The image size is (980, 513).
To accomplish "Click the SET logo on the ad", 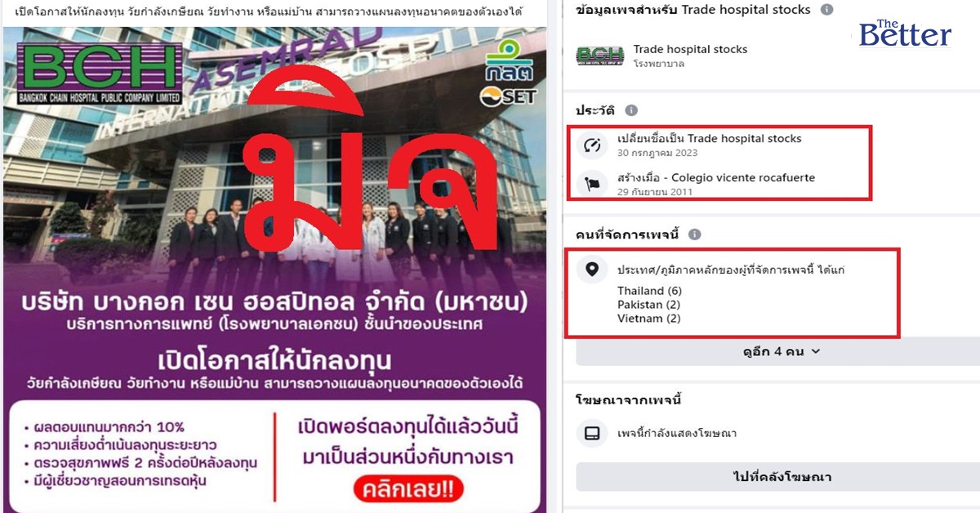I will pyautogui.click(x=508, y=96).
